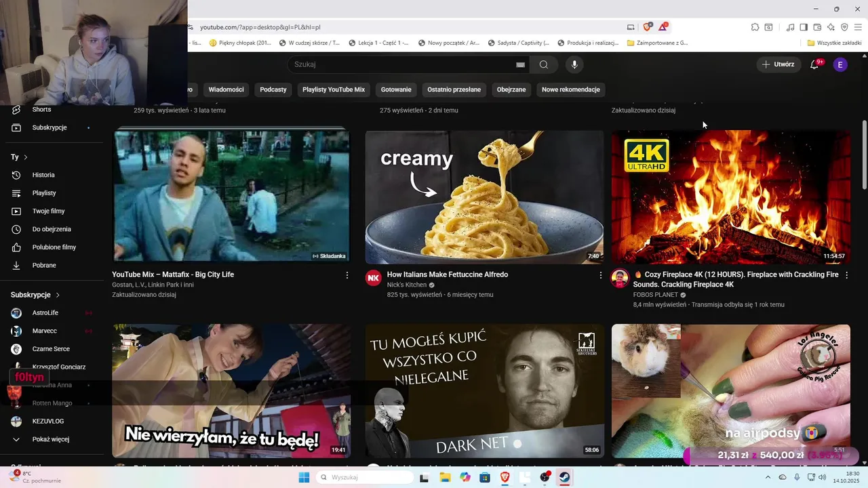Open Nick's Kitchen channel avatar
868x488 pixels.
(374, 278)
